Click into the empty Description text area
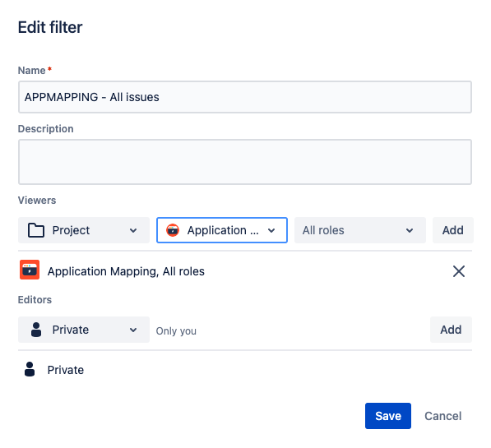491x448 pixels. tap(245, 162)
